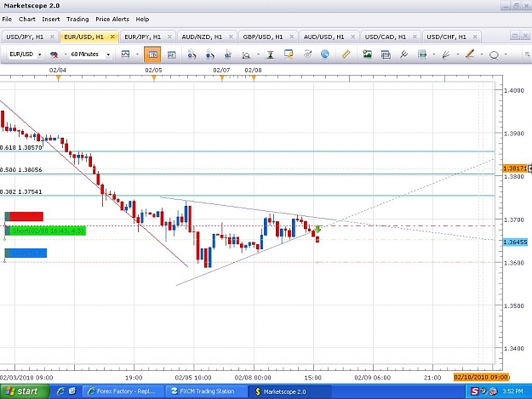Viewport: 532px width, 399px height.
Task: Toggle the highlighted orange chart mode button
Action: pos(152,54)
